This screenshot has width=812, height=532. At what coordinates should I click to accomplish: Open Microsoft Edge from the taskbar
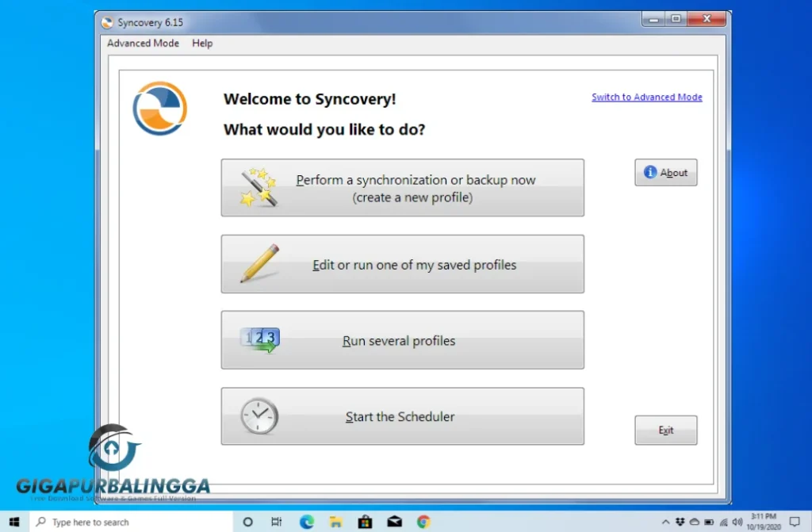pos(306,522)
